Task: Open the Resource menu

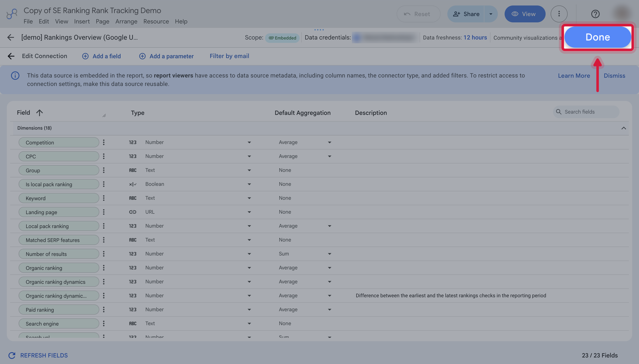Action: [156, 22]
